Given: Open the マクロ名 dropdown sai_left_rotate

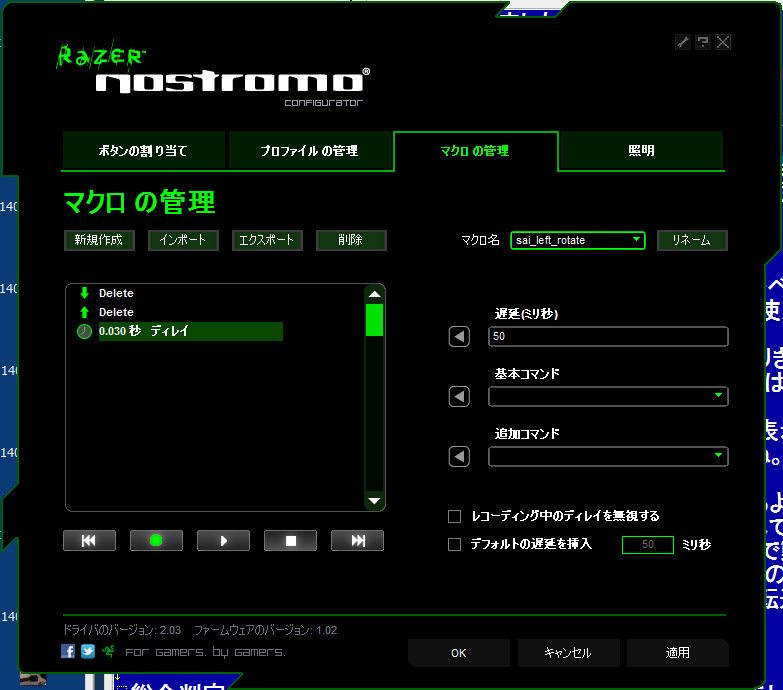Looking at the screenshot, I should pyautogui.click(x=577, y=240).
